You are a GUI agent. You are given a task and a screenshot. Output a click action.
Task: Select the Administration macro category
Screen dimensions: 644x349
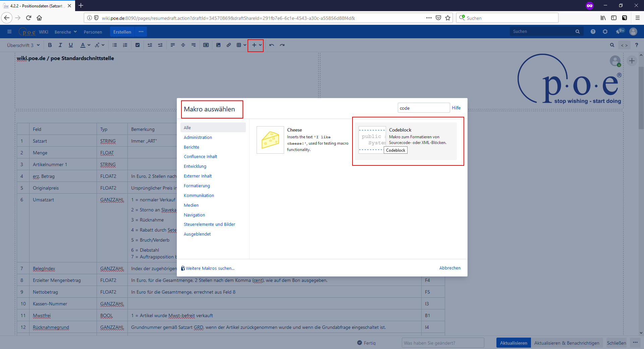point(198,138)
